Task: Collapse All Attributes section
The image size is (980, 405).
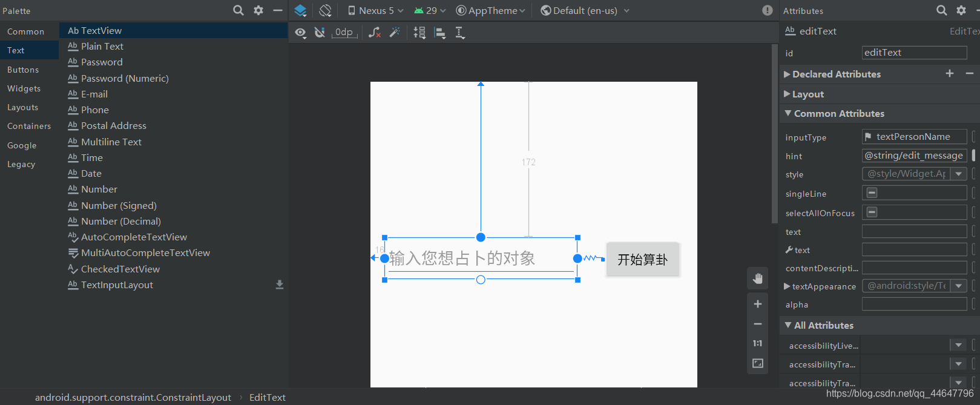Action: click(x=788, y=325)
